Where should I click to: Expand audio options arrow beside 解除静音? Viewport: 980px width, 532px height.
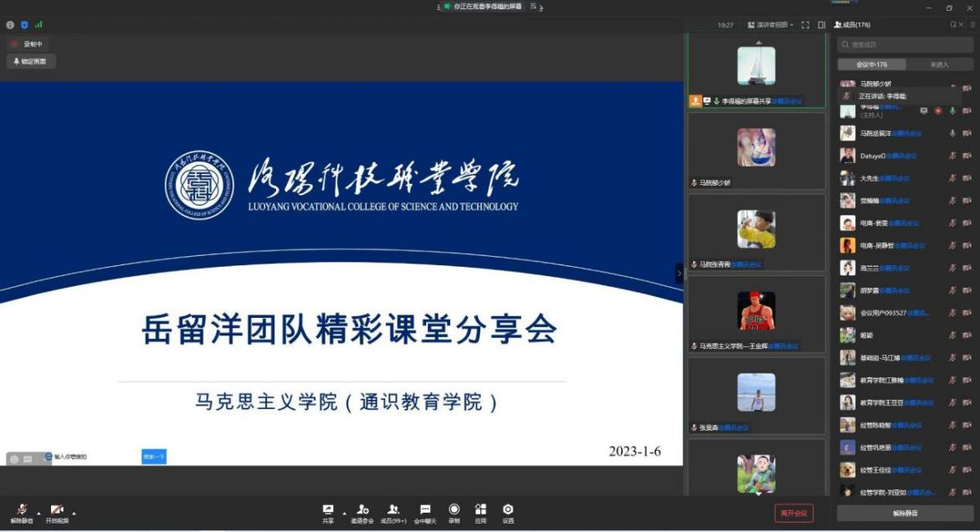38,513
